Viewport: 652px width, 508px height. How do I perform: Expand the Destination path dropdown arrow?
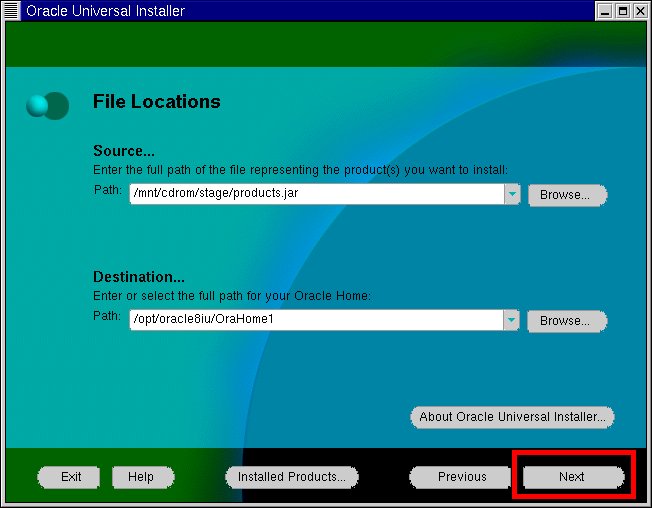[511, 320]
